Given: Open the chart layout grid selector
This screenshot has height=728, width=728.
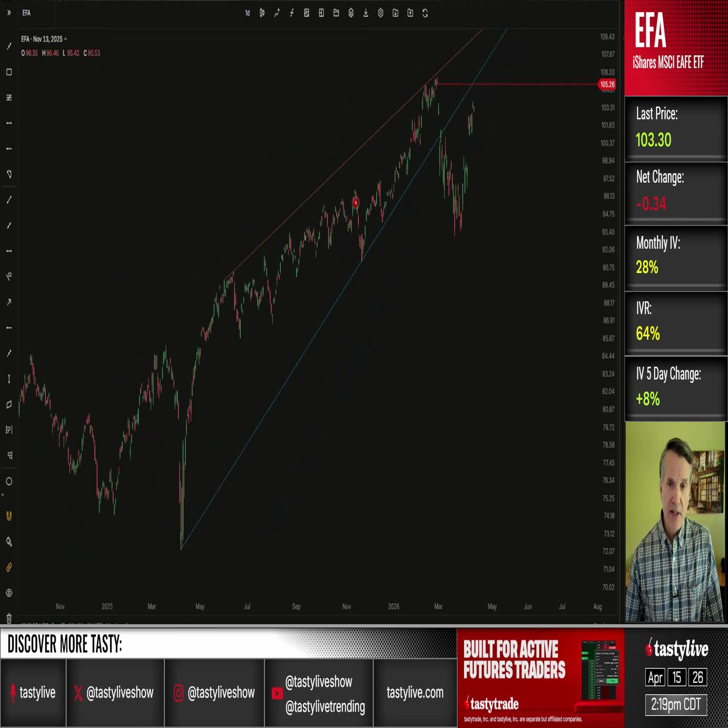Looking at the screenshot, I should click(x=321, y=13).
